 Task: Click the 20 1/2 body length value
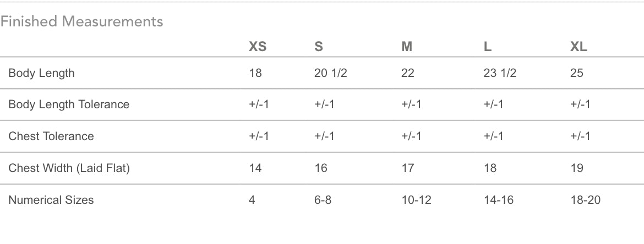(x=331, y=73)
